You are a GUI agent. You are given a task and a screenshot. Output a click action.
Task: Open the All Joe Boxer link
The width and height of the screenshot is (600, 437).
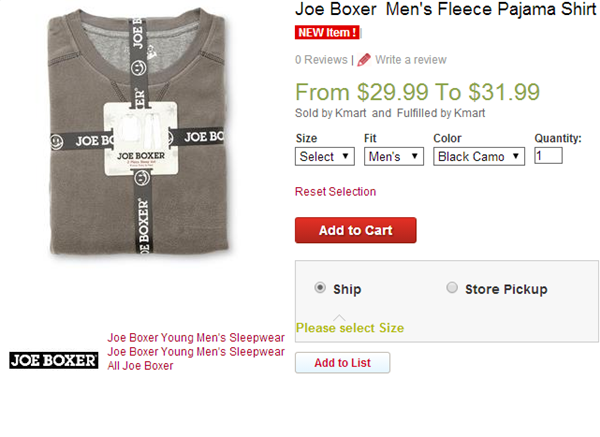coord(140,366)
